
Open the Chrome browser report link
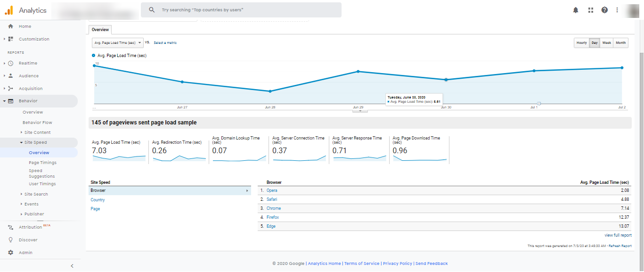click(274, 208)
